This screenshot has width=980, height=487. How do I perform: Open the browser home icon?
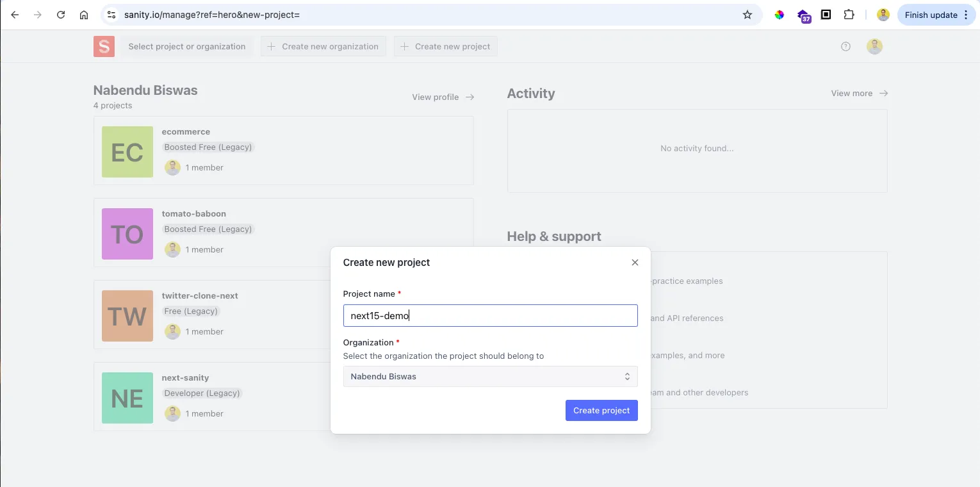(84, 15)
